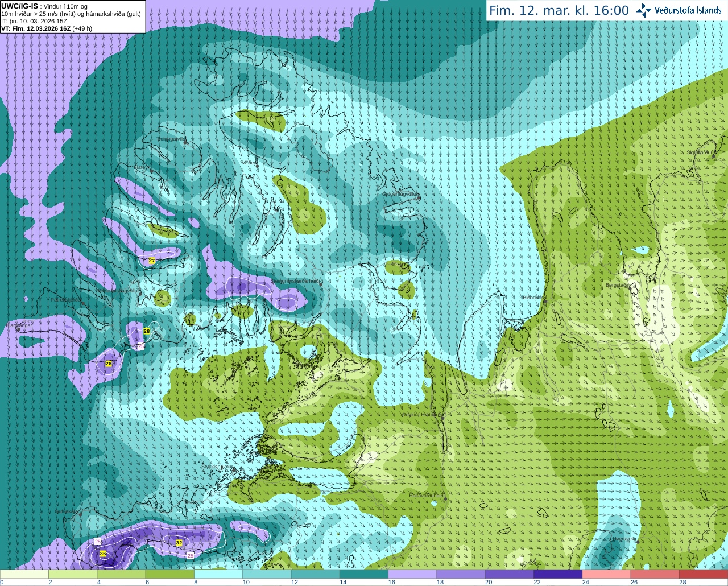Screen dimensions: 728x586
Task: Click the 'VT: Fim. 12.03.2026 16Z' valid time line
Action: coord(46,28)
